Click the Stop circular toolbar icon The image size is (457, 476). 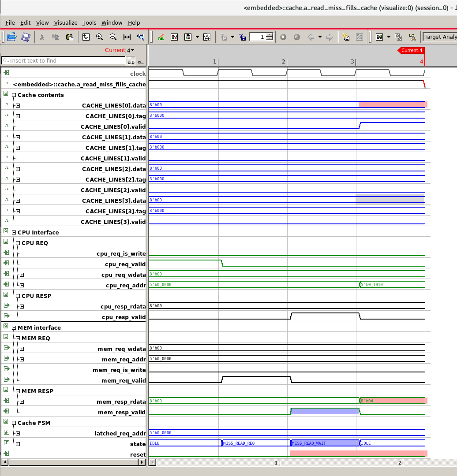tap(283, 37)
